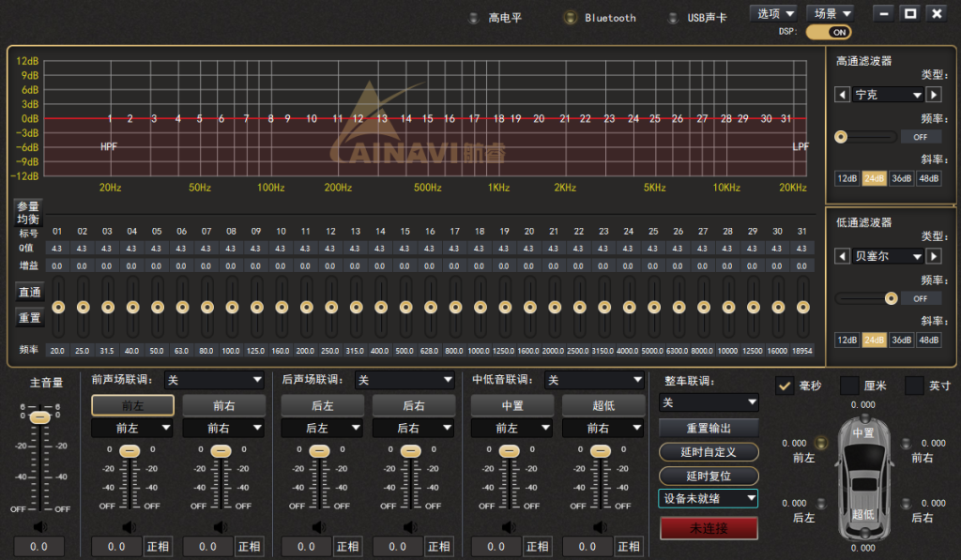Click the EQ band 01 gain slider knob
The width and height of the screenshot is (961, 560).
tap(58, 307)
